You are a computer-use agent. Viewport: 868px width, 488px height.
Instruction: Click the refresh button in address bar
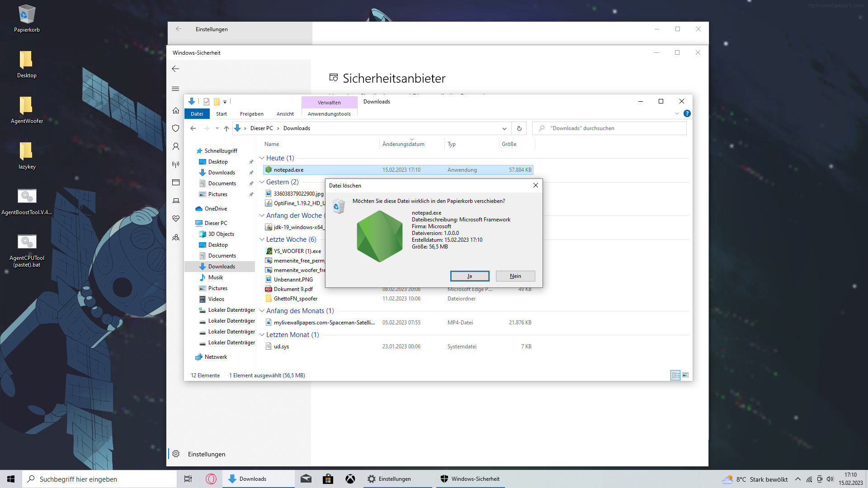tap(519, 128)
